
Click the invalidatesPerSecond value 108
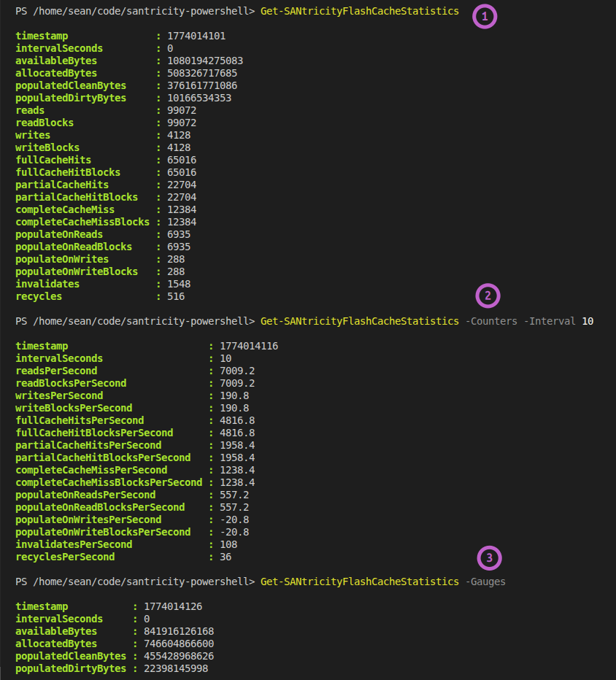click(x=228, y=545)
